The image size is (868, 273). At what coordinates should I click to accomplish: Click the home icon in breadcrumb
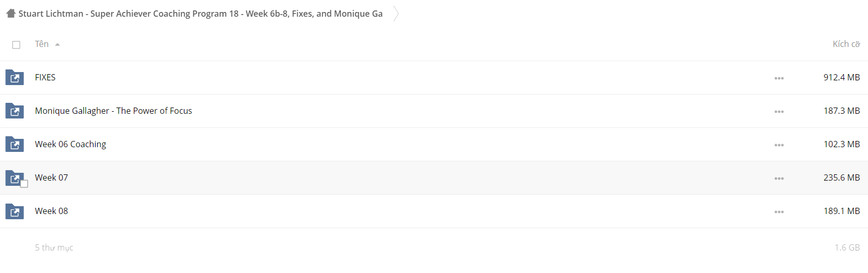pos(11,14)
